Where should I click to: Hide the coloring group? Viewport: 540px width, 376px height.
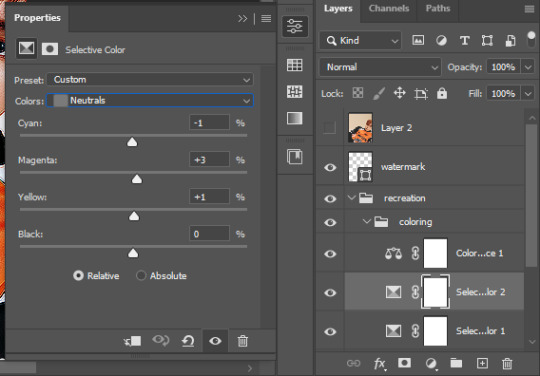(x=330, y=222)
